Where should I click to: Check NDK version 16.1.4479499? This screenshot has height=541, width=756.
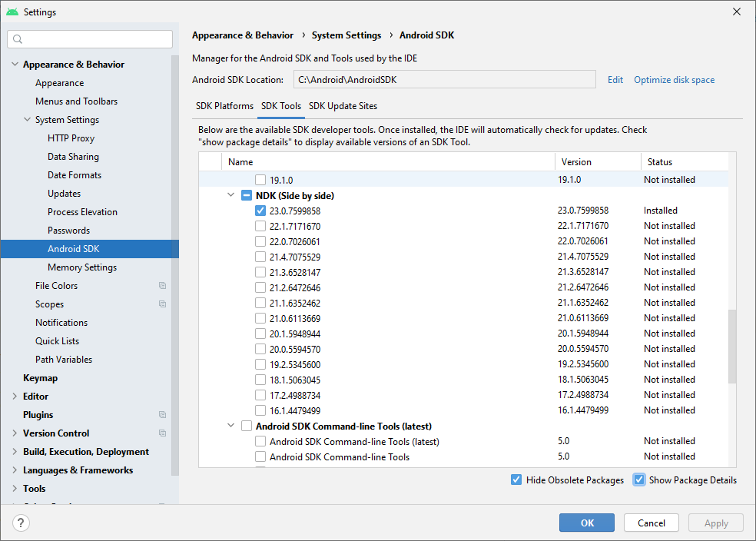tap(260, 410)
